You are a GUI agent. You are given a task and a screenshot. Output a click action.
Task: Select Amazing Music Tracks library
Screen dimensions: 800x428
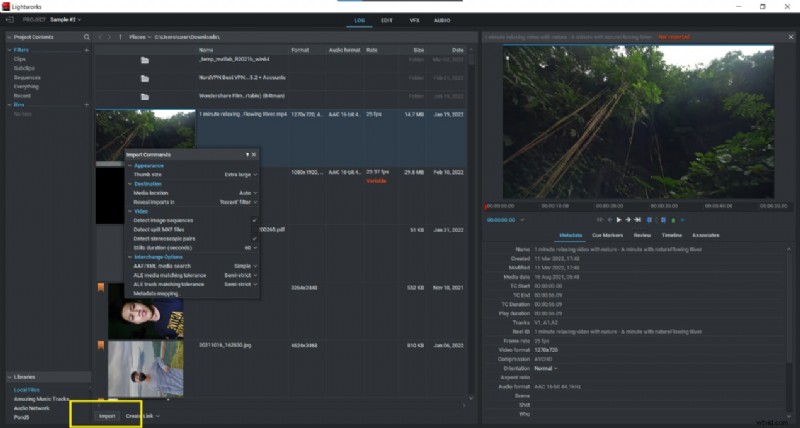coord(41,399)
